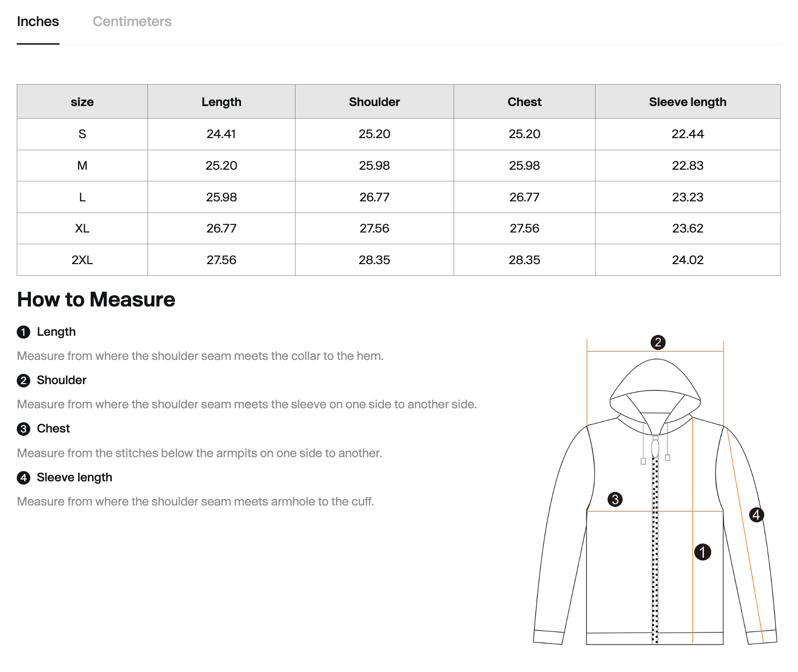Viewport: 798px width, 672px height.
Task: Click the XL size row label
Action: coord(82,228)
